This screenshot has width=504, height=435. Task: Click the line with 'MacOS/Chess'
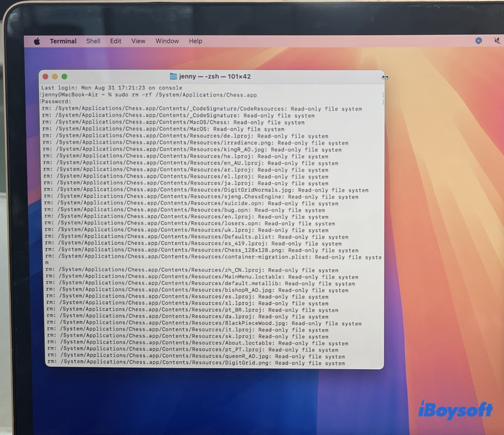pos(173,122)
